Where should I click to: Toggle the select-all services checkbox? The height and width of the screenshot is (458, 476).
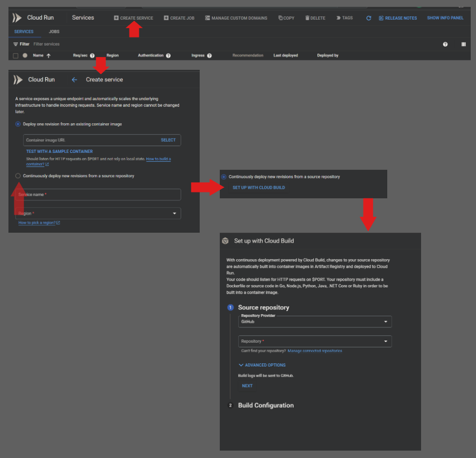15,56
